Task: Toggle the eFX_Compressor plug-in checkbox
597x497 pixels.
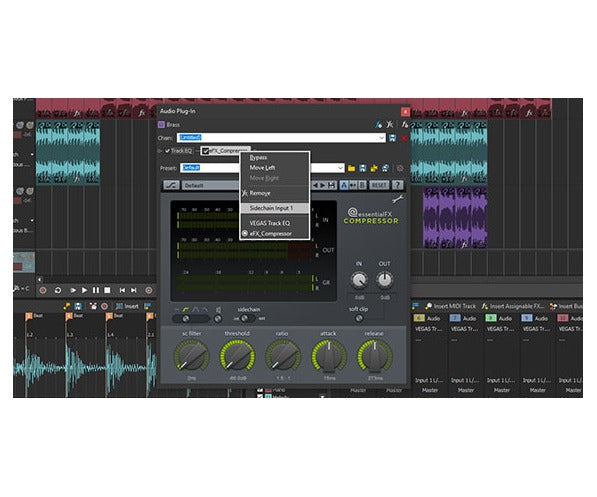Action: (205, 151)
